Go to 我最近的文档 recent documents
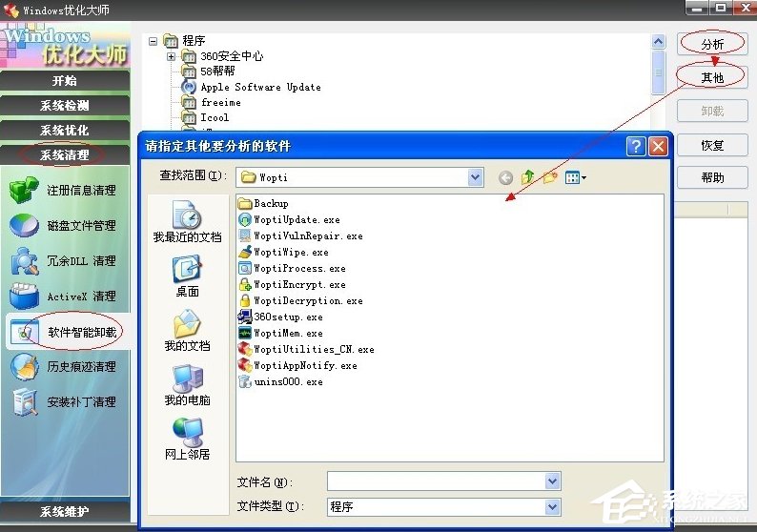Image resolution: width=757 pixels, height=532 pixels. (x=187, y=222)
